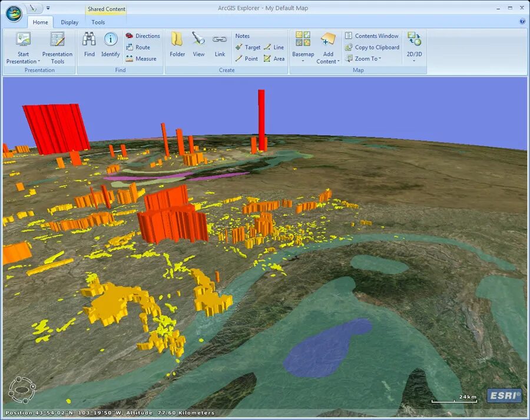Screen dimensions: 530x420
Task: Switch to the Tools tab
Action: (x=98, y=22)
